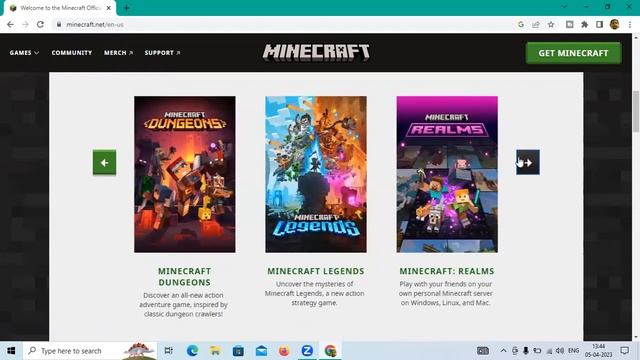Click the MINECRAFT: REALMS title link

coord(447,271)
